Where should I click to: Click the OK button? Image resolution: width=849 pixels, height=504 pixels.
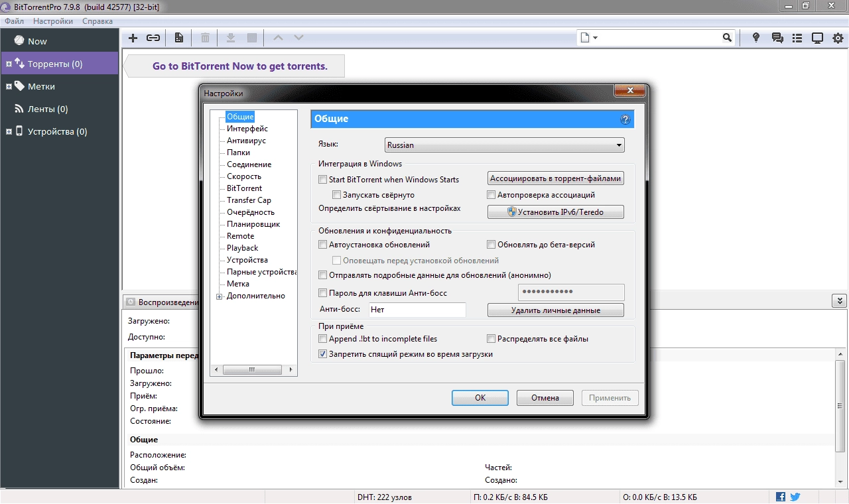point(480,398)
